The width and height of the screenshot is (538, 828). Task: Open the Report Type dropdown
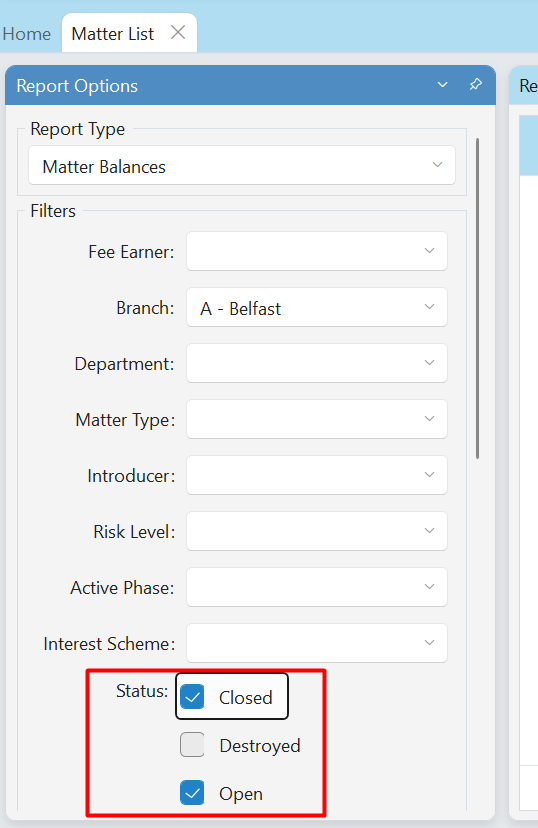[242, 165]
